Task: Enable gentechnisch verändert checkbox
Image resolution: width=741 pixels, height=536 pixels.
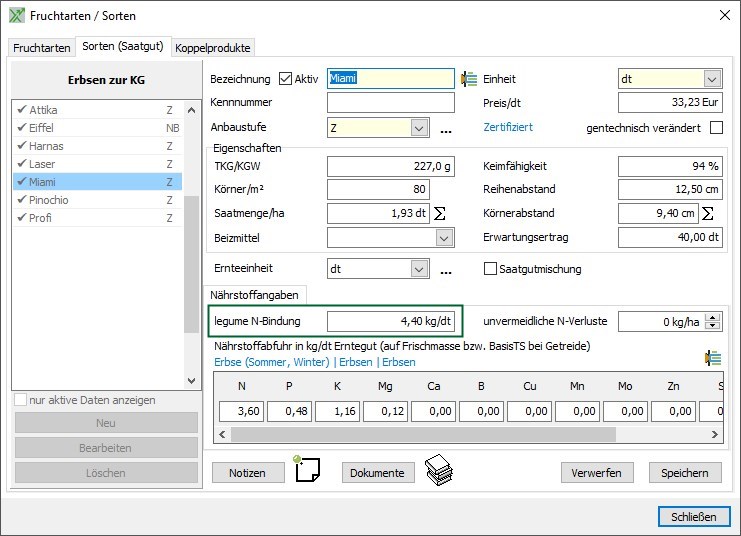Action: [x=716, y=128]
